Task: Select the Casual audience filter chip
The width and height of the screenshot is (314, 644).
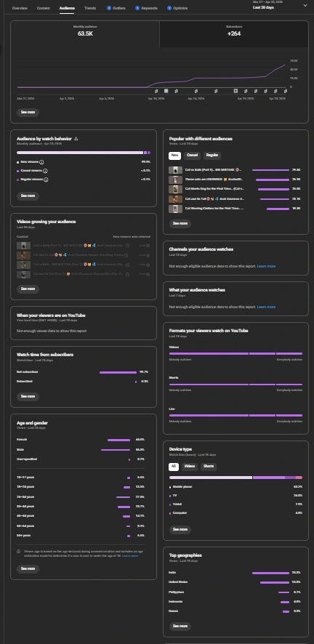Action: (192, 156)
